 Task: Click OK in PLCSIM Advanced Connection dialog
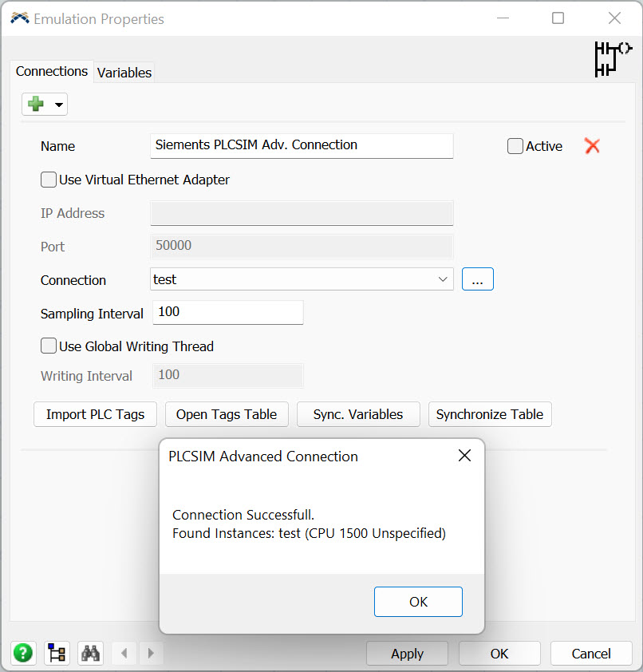pos(418,602)
